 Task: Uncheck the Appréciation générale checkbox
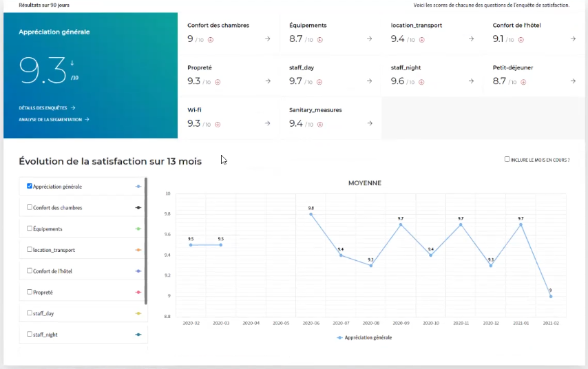coord(29,187)
